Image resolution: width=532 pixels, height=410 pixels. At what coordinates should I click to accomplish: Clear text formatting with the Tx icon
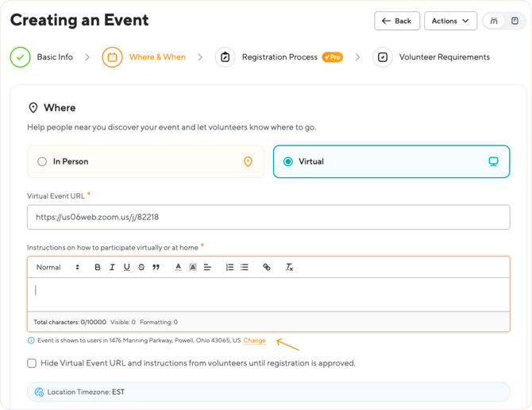(289, 267)
